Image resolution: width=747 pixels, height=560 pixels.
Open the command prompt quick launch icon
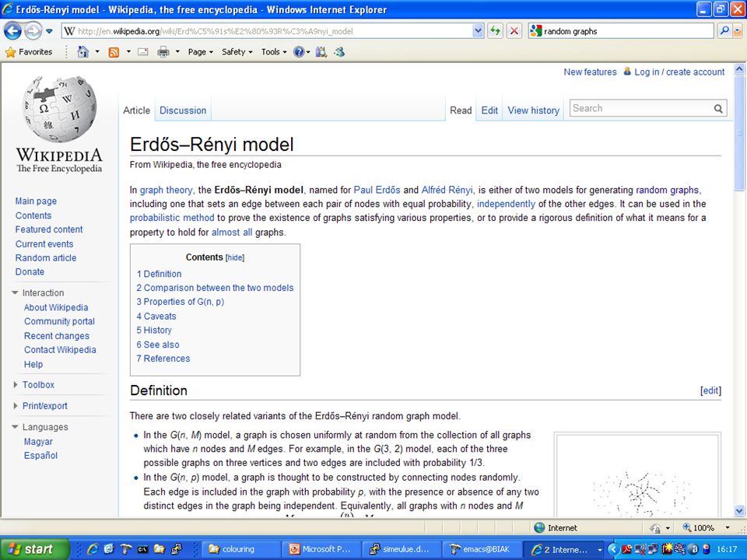[x=142, y=549]
